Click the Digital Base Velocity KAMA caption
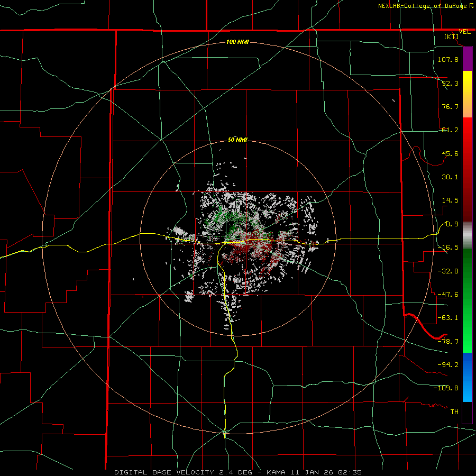Image resolution: width=476 pixels, height=476 pixels. 238,472
